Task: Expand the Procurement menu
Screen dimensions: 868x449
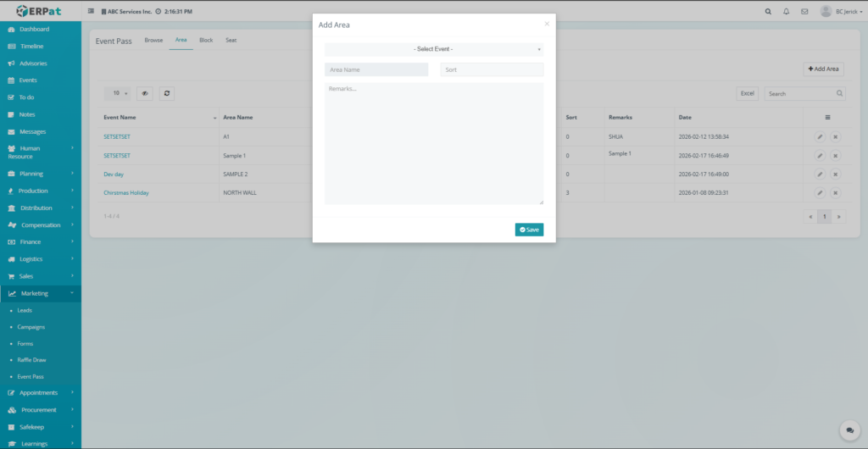Action: [41, 410]
